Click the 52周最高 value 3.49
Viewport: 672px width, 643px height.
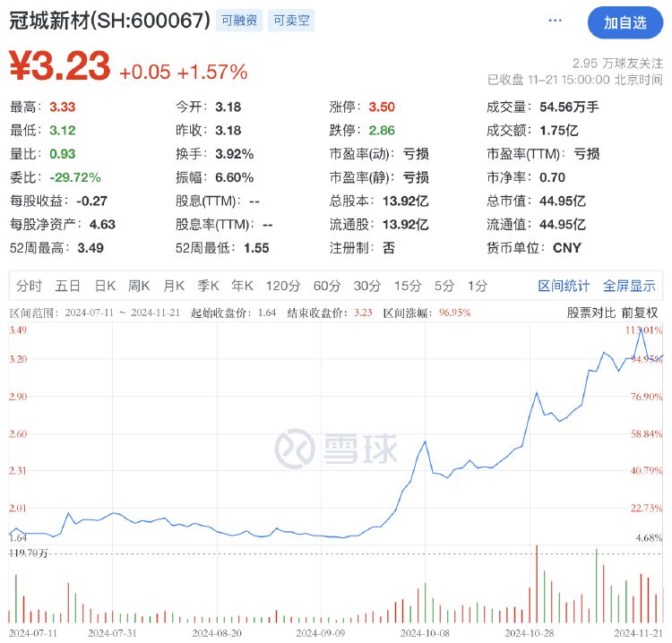[90, 248]
